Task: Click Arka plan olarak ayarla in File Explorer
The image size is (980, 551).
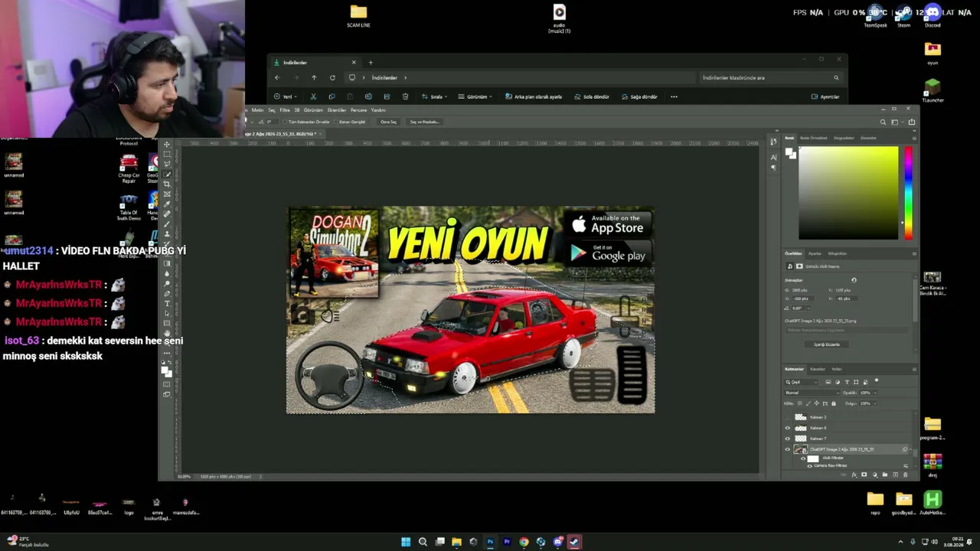Action: point(534,97)
